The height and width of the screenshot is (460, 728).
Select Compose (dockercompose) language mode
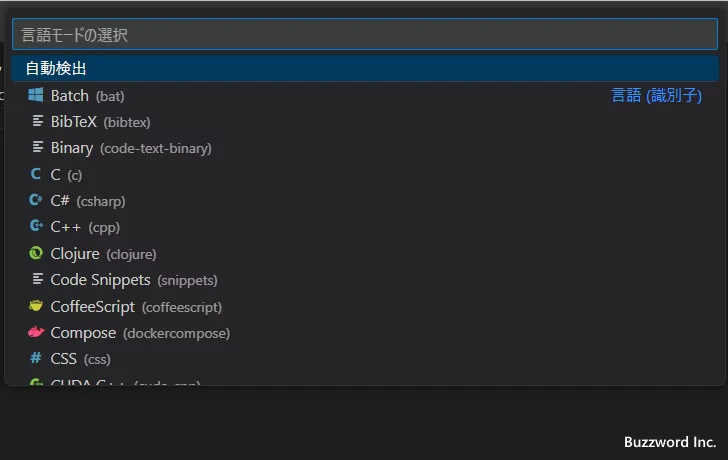point(365,333)
